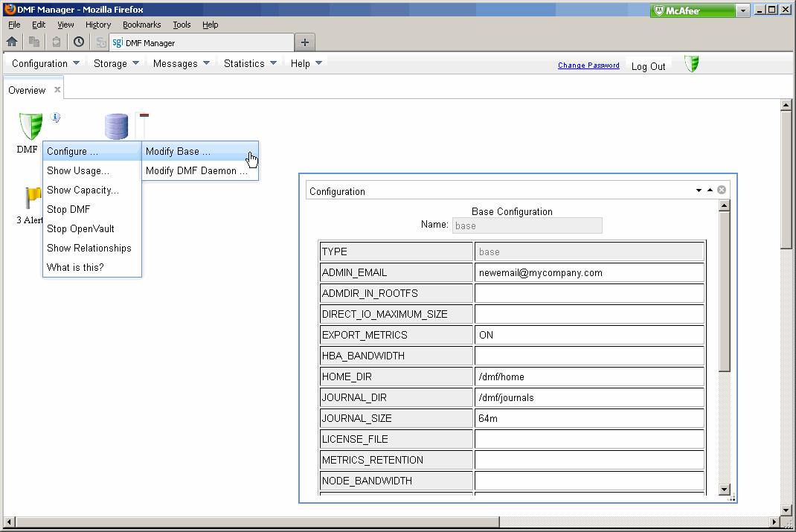This screenshot has width=796, height=532.
Task: Click the database cylinder storage icon
Action: (116, 126)
